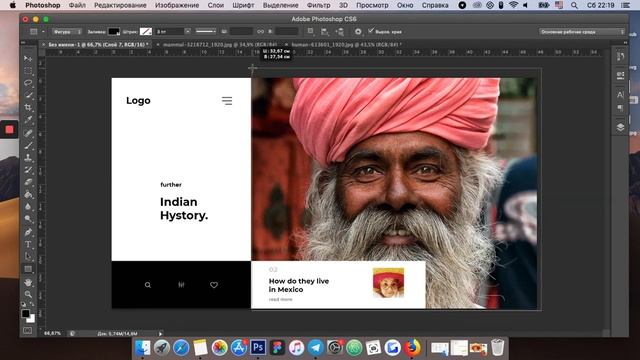Select the Magic Wand tool
The width and height of the screenshot is (640, 360).
28,95
